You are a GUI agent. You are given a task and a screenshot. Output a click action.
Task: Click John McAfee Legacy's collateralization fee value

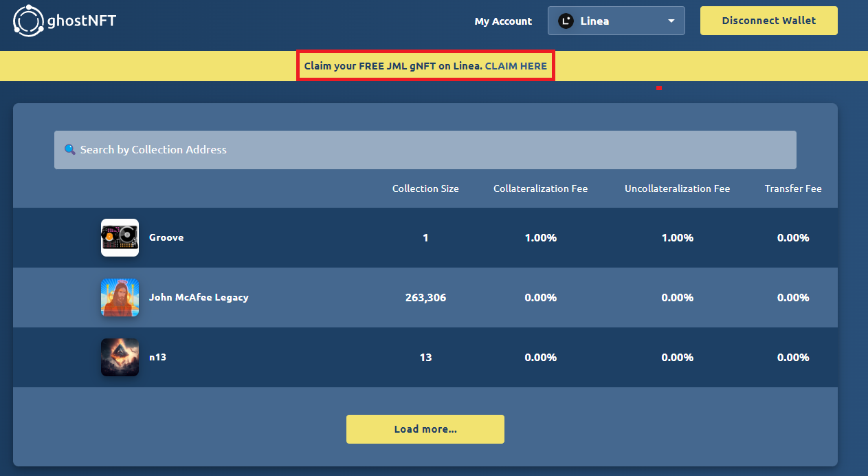(541, 298)
